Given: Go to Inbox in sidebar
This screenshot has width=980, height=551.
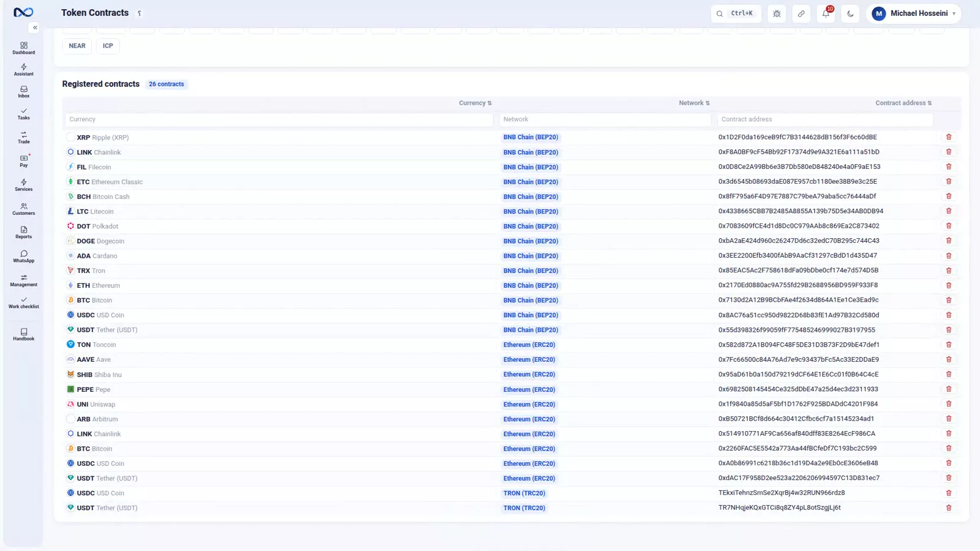Looking at the screenshot, I should point(24,92).
